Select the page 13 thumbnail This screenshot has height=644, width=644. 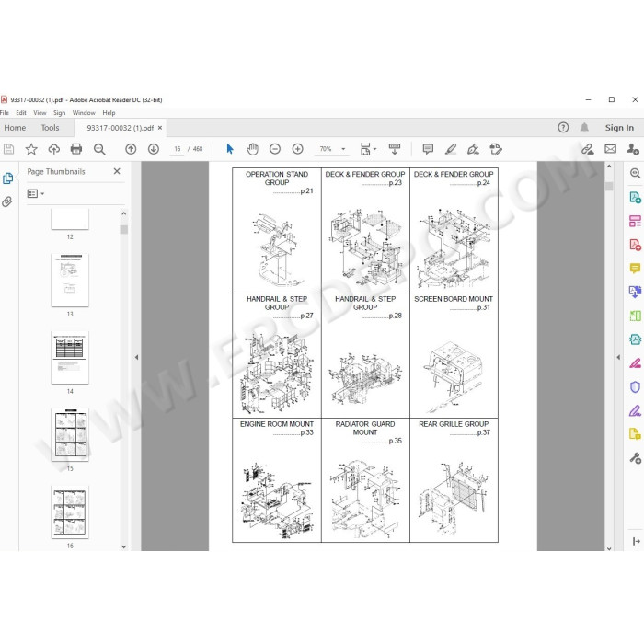(x=70, y=280)
